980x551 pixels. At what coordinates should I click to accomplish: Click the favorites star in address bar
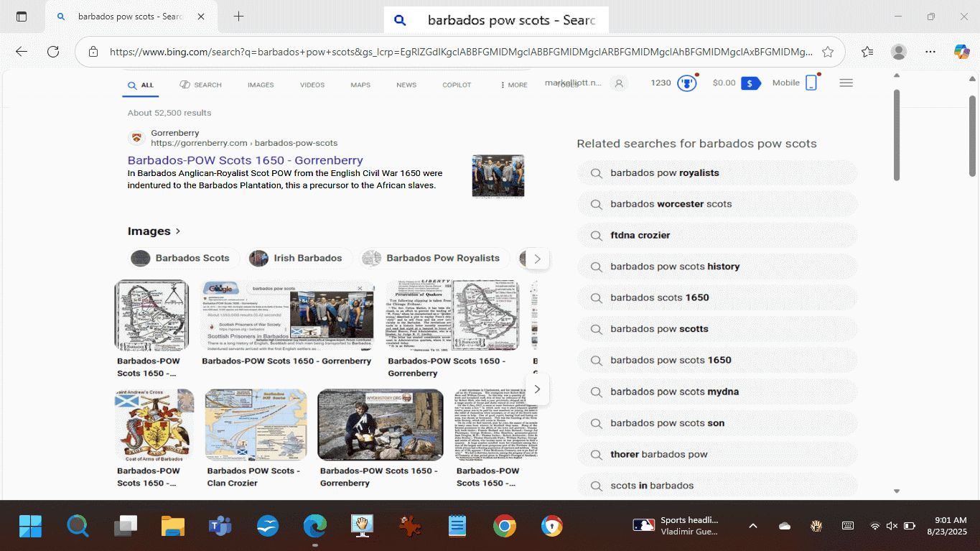click(828, 52)
